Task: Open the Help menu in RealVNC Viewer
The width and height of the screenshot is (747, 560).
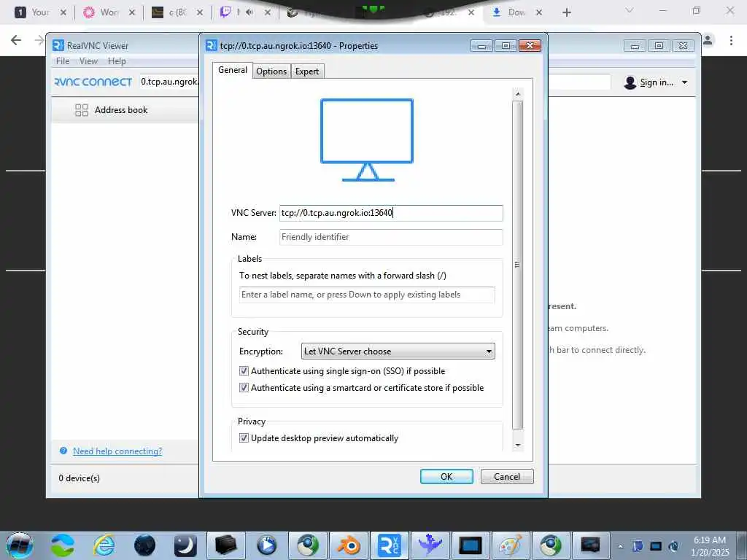Action: tap(117, 61)
